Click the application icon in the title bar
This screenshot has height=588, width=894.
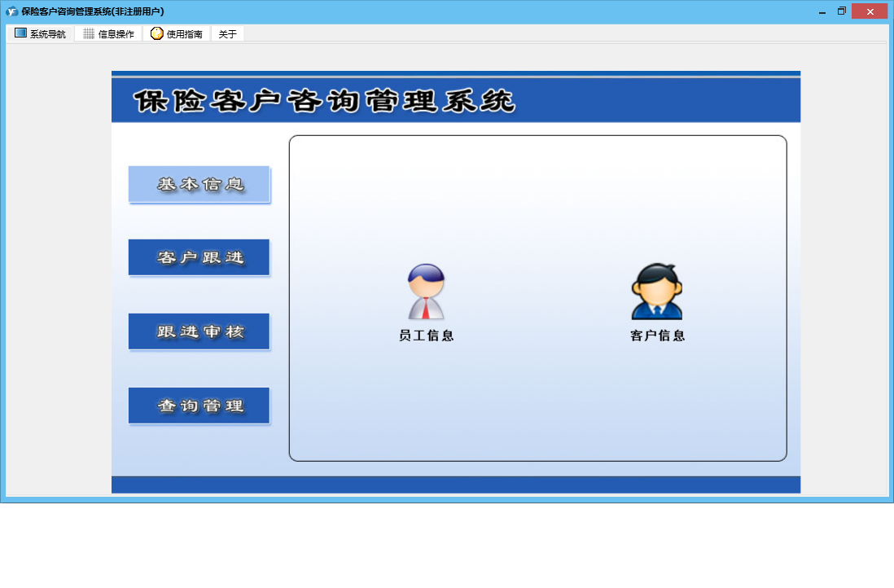pos(11,11)
